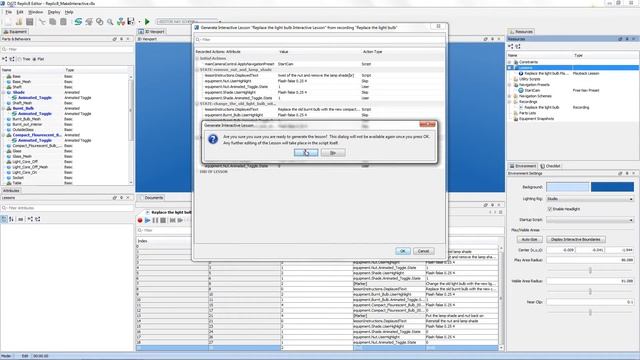
Task: Click the second button in confirmation dialog
Action: 333,153
